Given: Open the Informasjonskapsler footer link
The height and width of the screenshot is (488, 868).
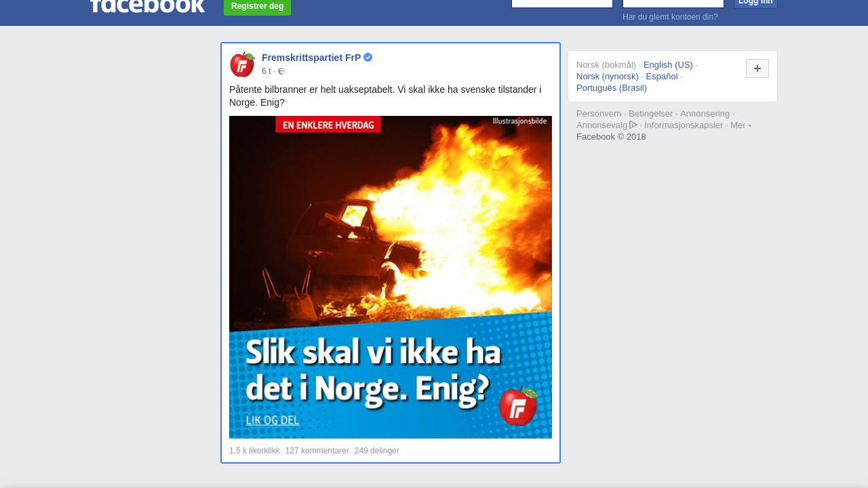Looking at the screenshot, I should pos(684,125).
